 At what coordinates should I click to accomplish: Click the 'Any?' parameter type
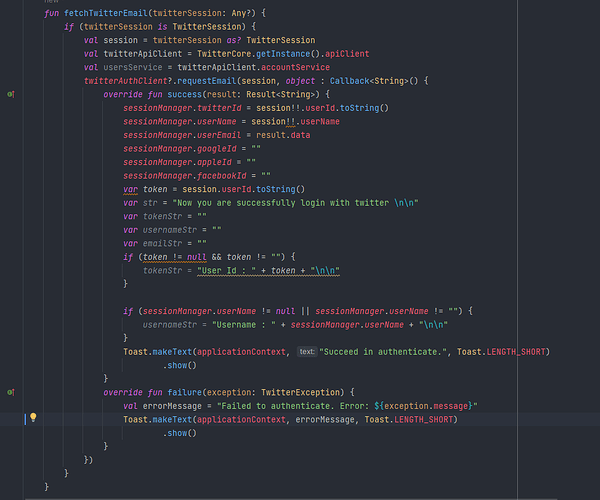coord(241,13)
